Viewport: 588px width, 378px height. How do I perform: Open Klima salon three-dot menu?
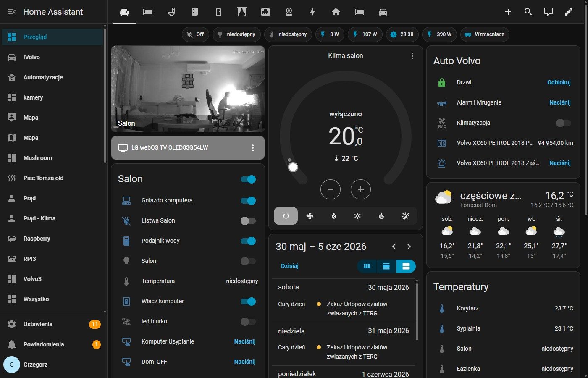point(412,56)
